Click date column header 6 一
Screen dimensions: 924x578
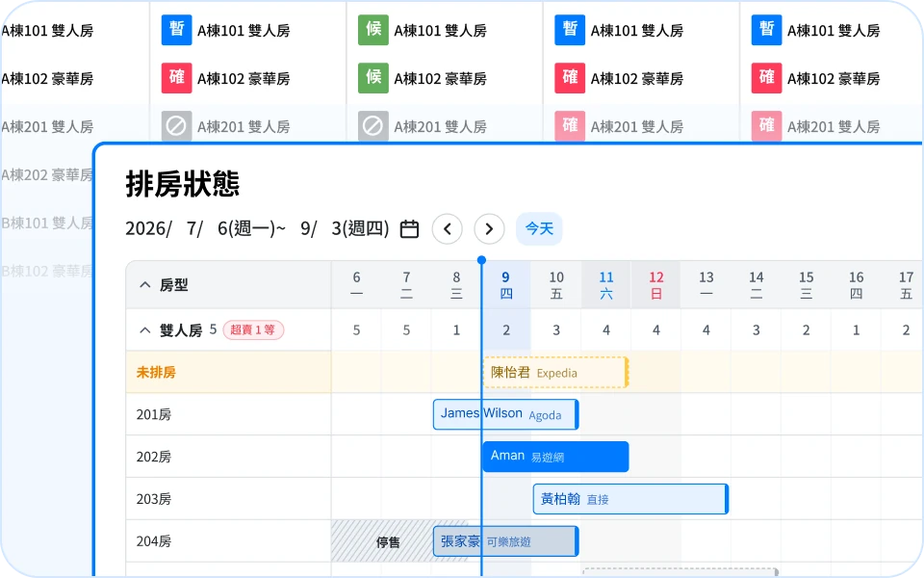coord(356,284)
